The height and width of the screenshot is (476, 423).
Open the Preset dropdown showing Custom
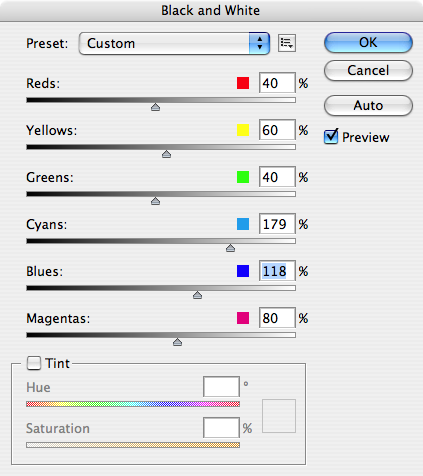[x=174, y=43]
